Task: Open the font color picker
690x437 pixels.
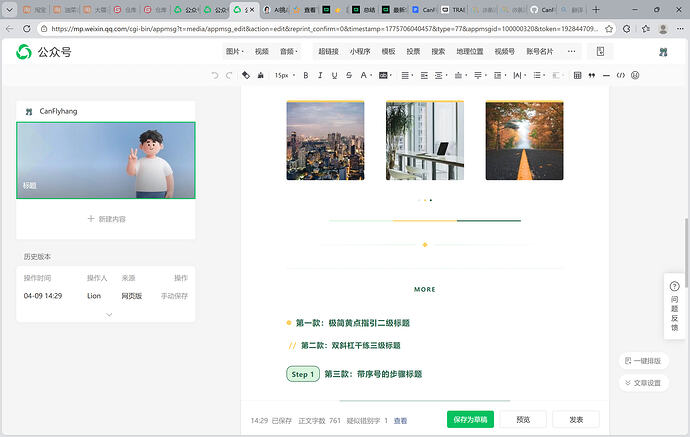Action: [364, 75]
